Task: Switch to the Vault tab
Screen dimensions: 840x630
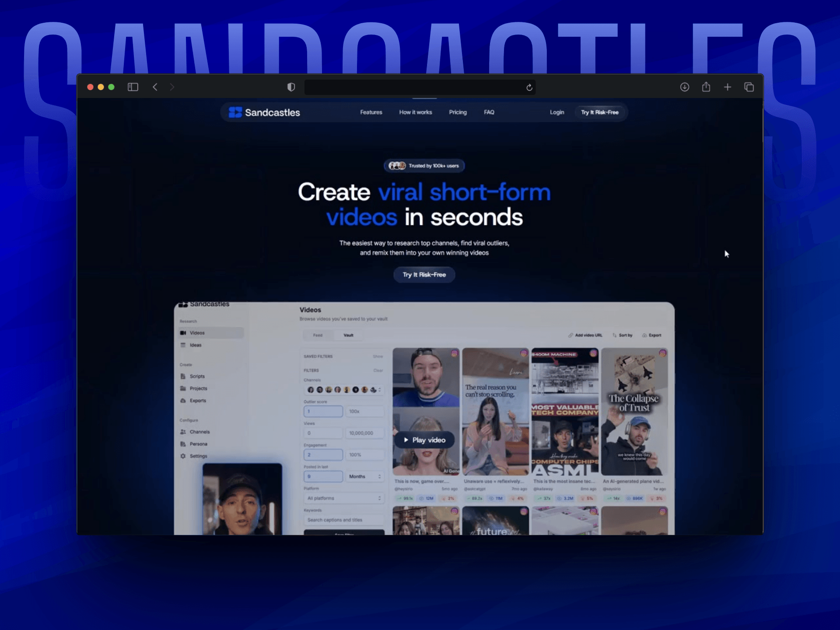Action: [x=349, y=336]
